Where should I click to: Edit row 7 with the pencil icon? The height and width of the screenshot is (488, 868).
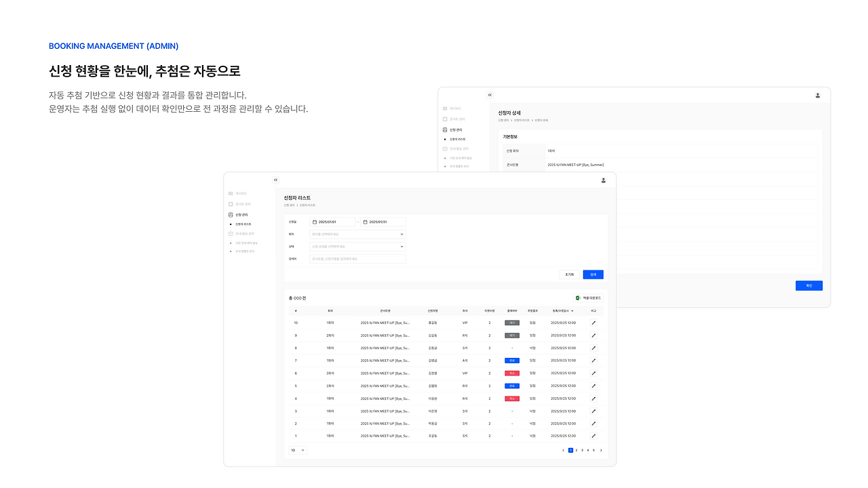tap(594, 361)
